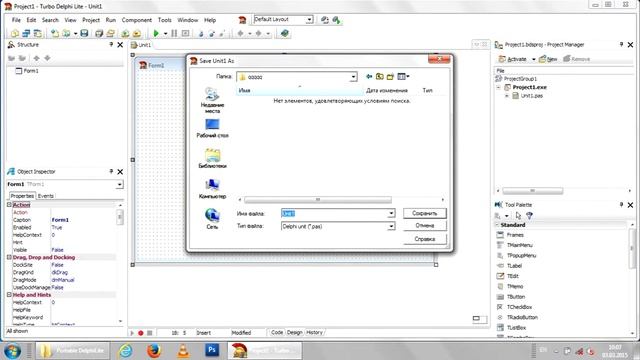
Task: Click the Help book icon in toolbar
Action: tap(284, 33)
